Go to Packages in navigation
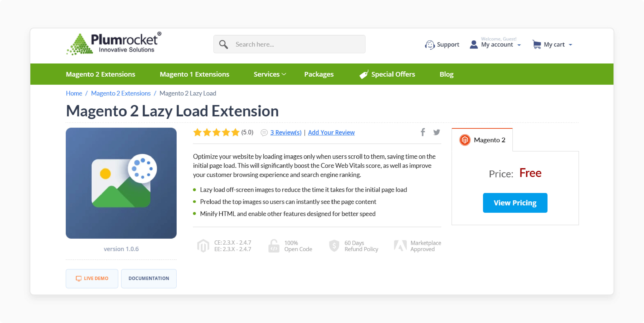Viewport: 644px width, 323px height. tap(319, 74)
